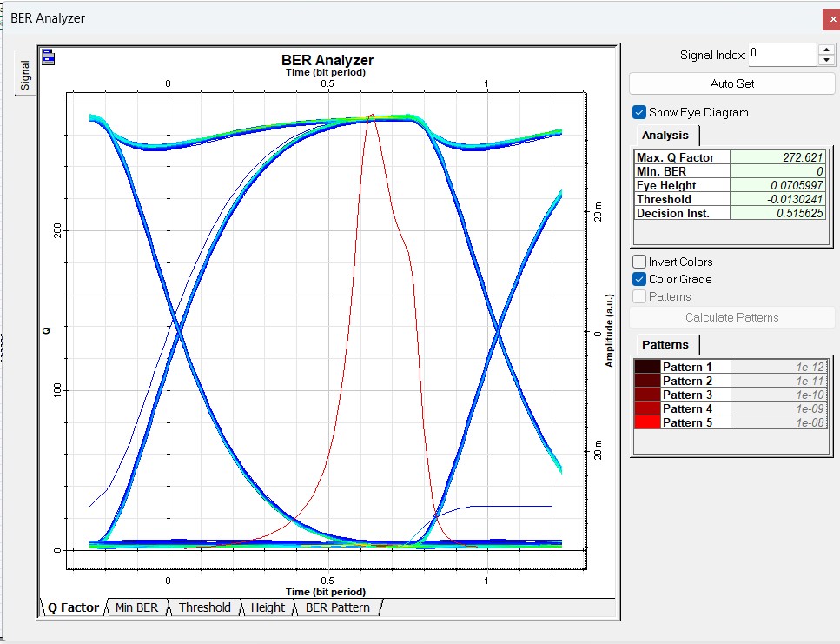Open the Threshold tab
Image resolution: width=840 pixels, height=644 pixels.
[205, 607]
